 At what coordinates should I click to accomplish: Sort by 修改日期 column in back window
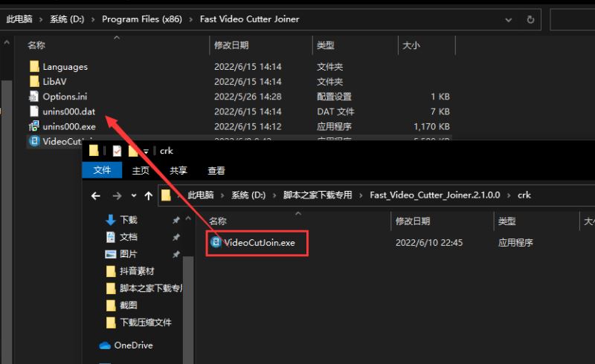pos(231,45)
